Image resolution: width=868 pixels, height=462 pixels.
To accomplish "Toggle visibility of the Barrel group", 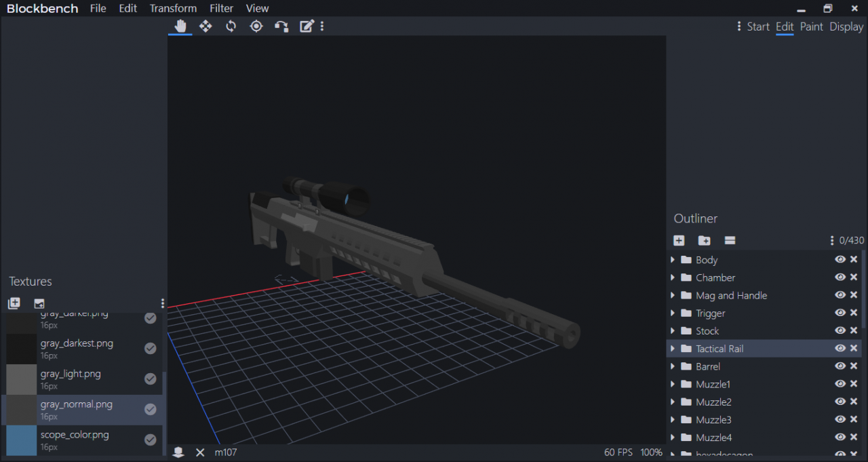I will [840, 366].
